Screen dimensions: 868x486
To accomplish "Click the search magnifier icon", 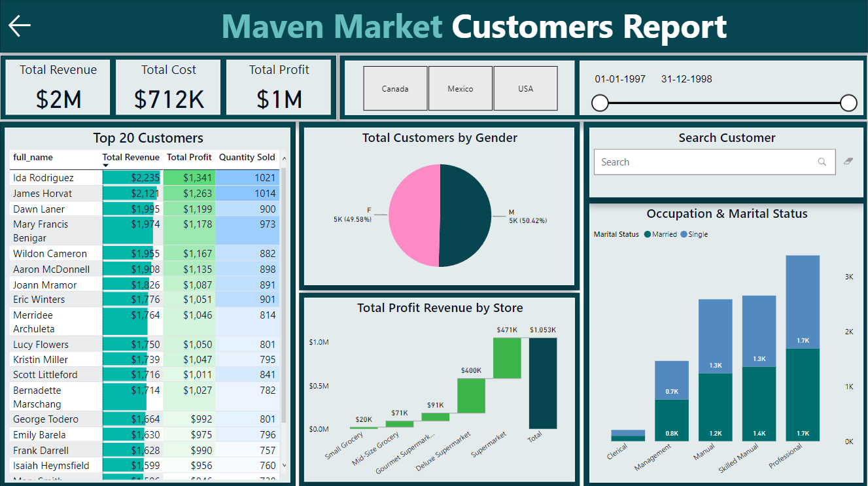I will pos(822,162).
